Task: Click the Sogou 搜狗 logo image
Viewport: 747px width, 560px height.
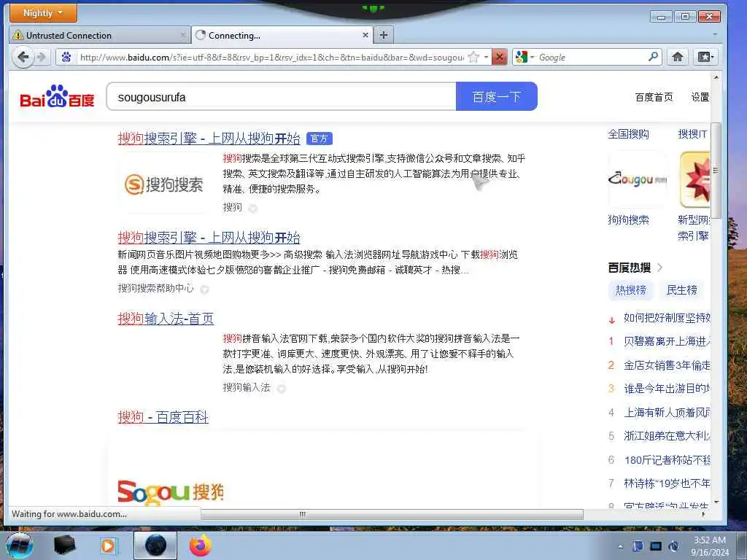Action: tap(171, 491)
